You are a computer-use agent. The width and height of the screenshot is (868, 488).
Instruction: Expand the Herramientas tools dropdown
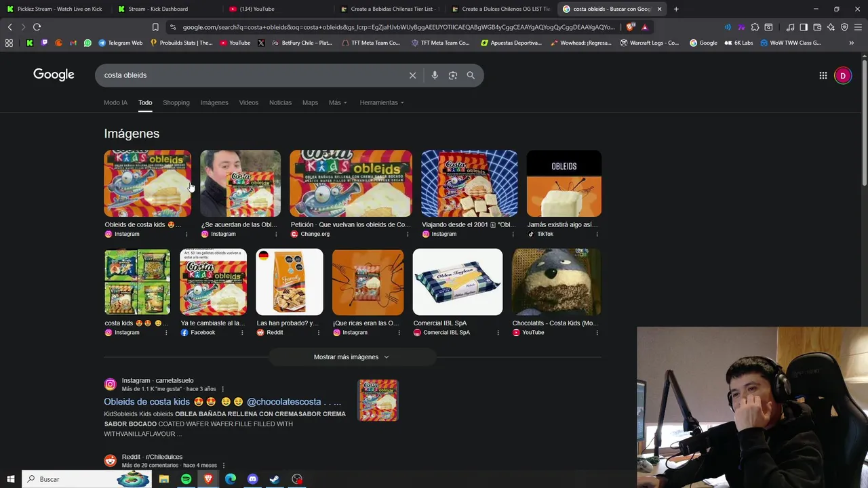point(382,102)
